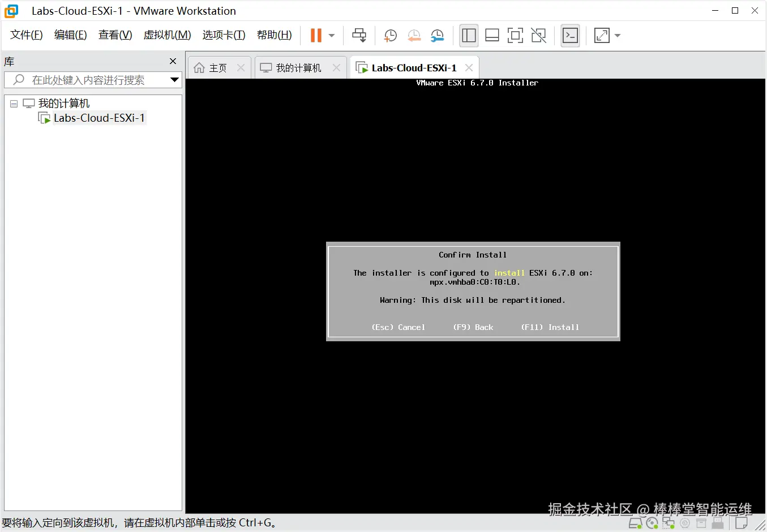Viewport: 767px width, 532px height.
Task: Take a snapshot of this virtual machine
Action: 391,36
